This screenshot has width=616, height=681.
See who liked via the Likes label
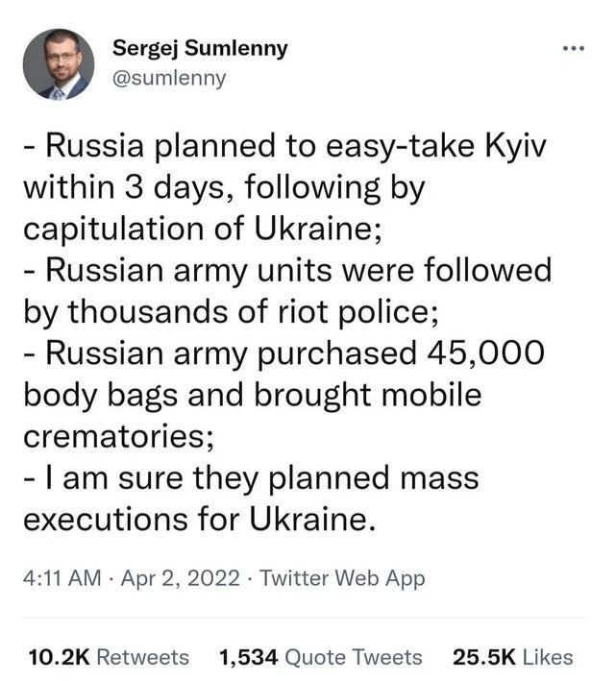click(548, 657)
